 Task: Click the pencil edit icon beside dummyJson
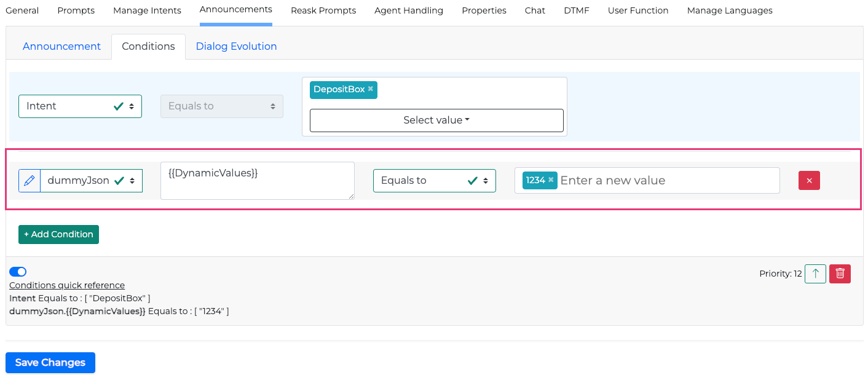29,181
